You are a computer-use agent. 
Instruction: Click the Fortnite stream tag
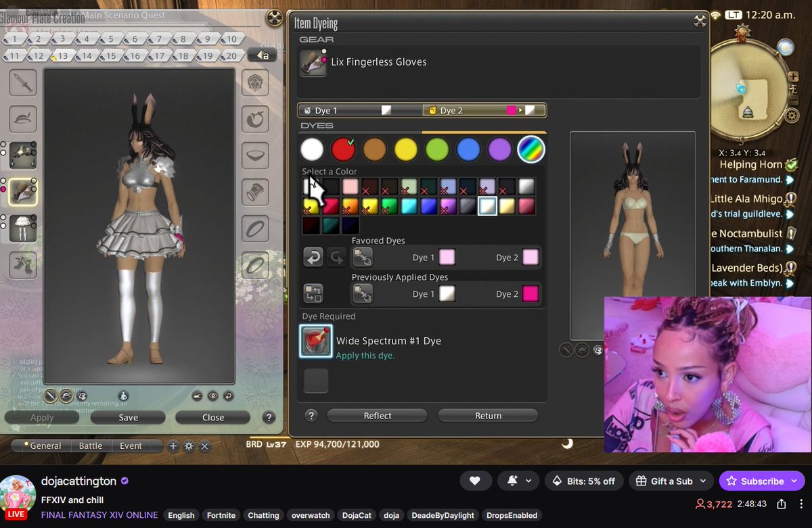pos(221,515)
